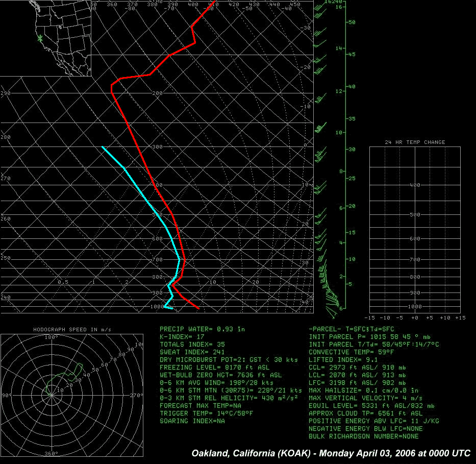Click the green hodograph wind trace
This screenshot has width=476, height=464.
65,378
